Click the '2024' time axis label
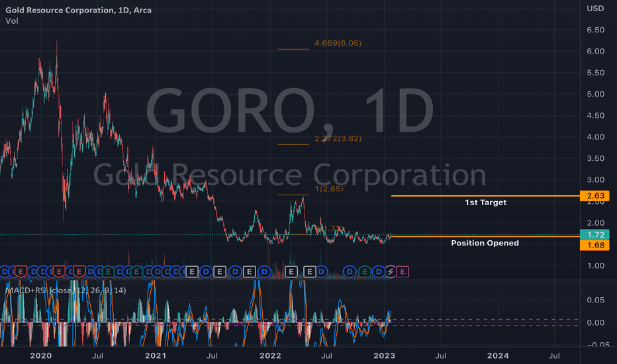The image size is (617, 364). pos(498,356)
